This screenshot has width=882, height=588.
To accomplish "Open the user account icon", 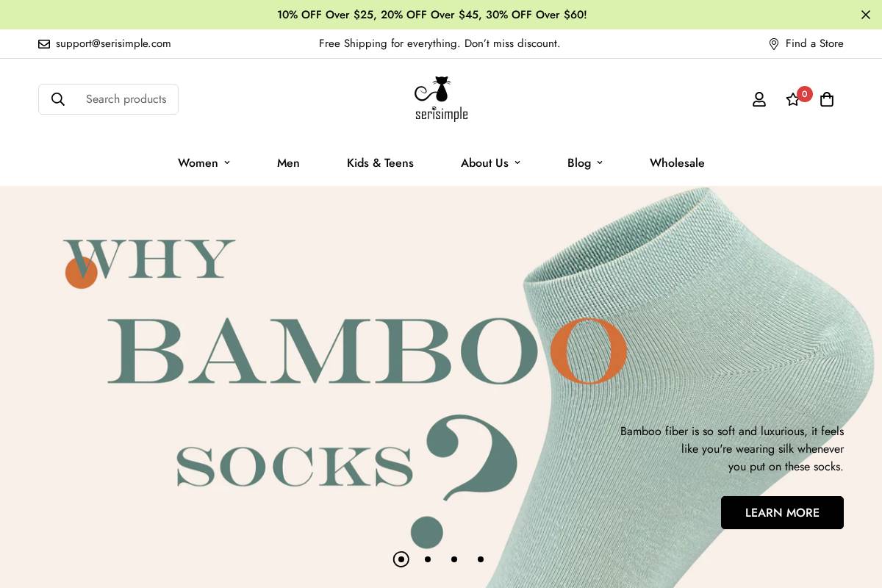I will tap(759, 99).
